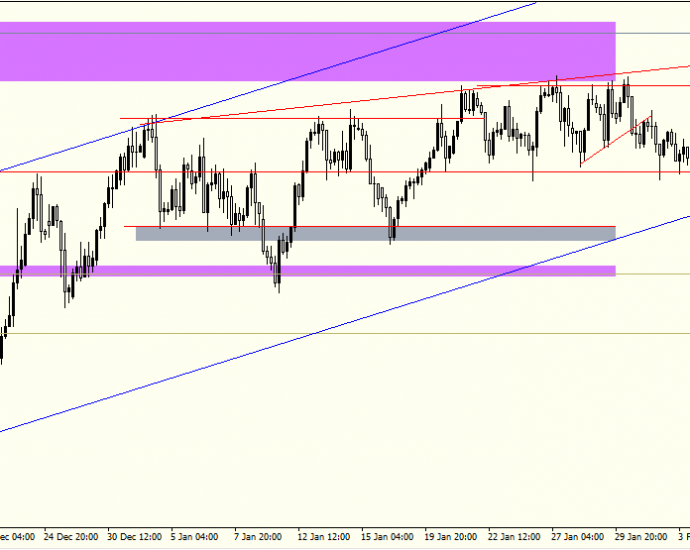Click the 29 Jan 20:00 time label

click(641, 537)
